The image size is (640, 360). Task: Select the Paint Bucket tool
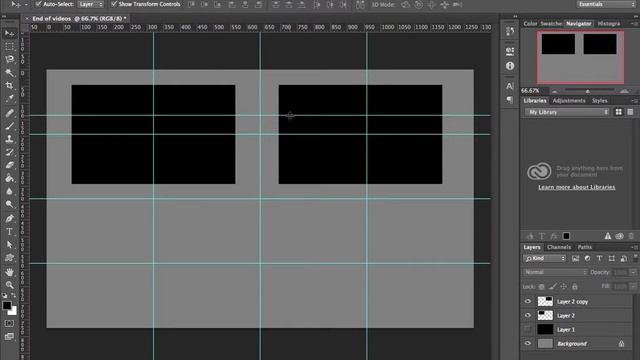coord(9,178)
